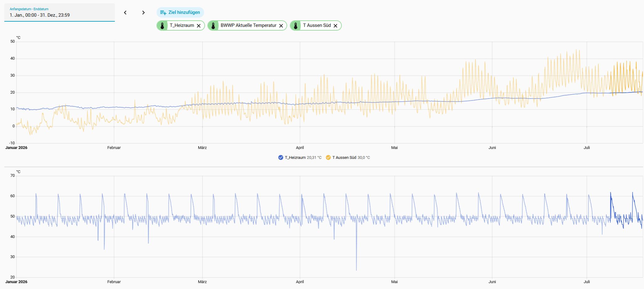Viewport: 644px width, 289px height.
Task: Click 'Mai' under the lower chart
Action: pyautogui.click(x=395, y=282)
